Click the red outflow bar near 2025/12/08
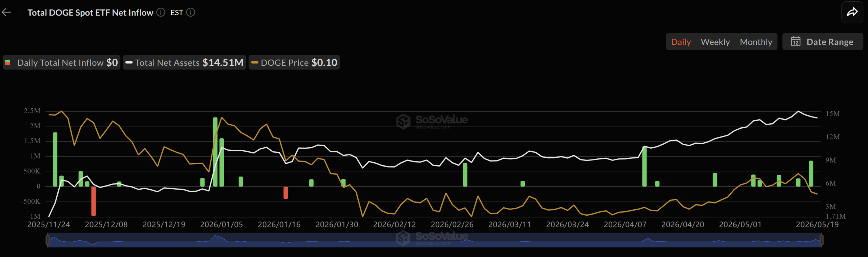Screen dimensions: 868x257 [94, 201]
